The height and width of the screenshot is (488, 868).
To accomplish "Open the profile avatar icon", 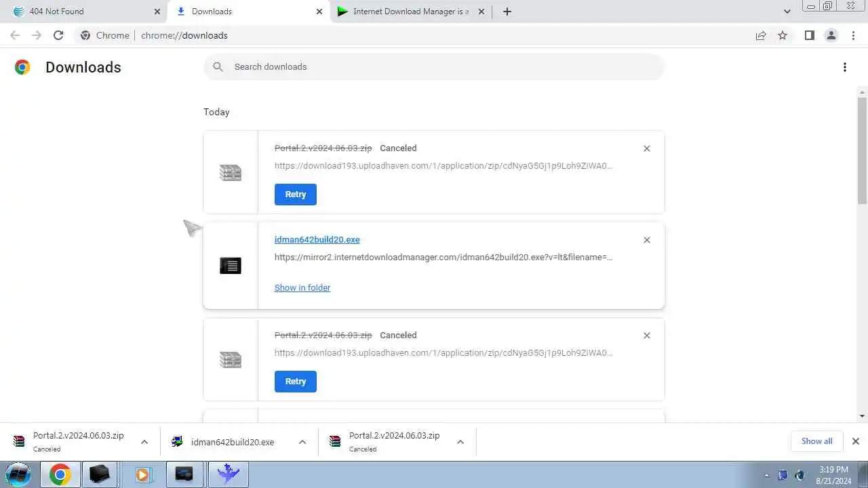I will click(x=831, y=35).
